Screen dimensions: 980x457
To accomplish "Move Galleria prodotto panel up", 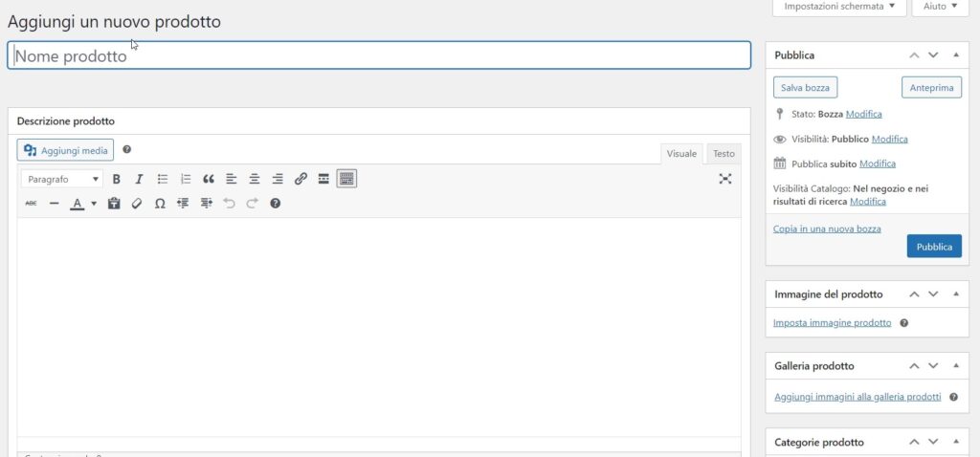I will click(x=914, y=366).
